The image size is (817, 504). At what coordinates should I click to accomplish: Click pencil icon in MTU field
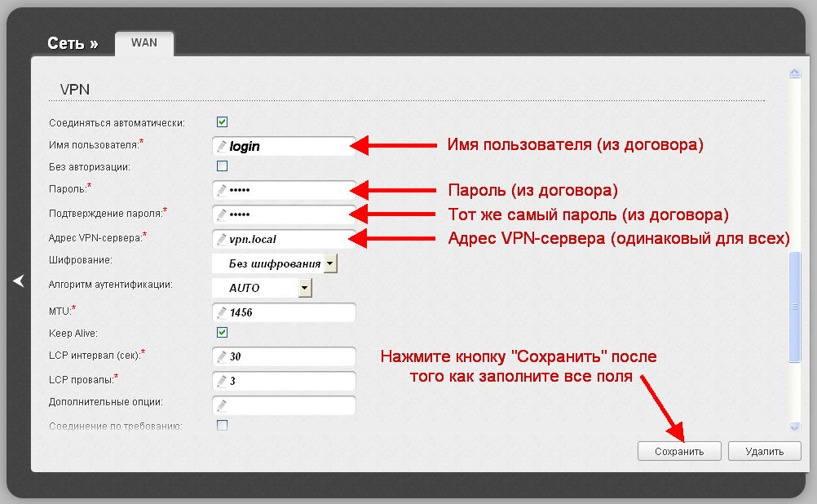pos(220,312)
